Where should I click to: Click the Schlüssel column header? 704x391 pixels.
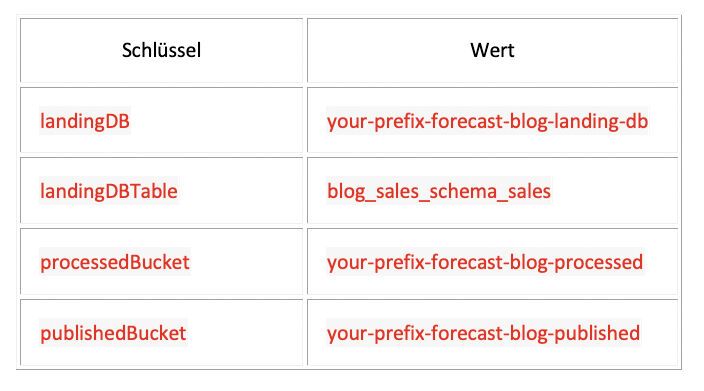[161, 50]
